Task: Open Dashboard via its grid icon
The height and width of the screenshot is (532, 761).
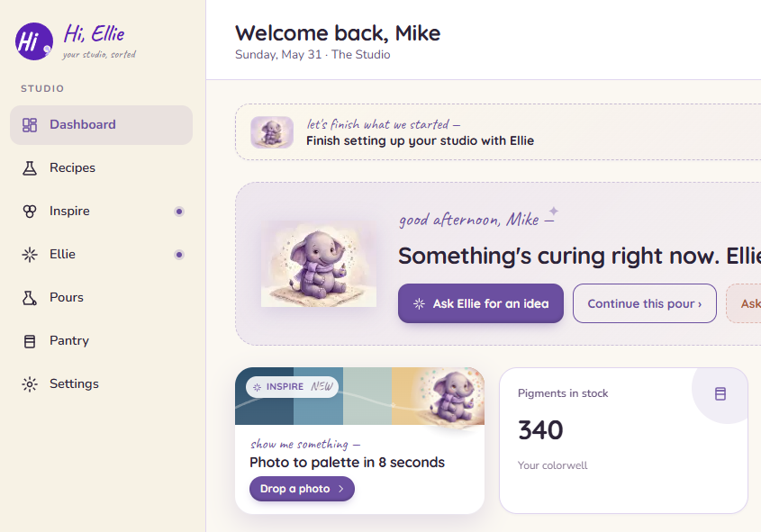Action: pos(30,125)
